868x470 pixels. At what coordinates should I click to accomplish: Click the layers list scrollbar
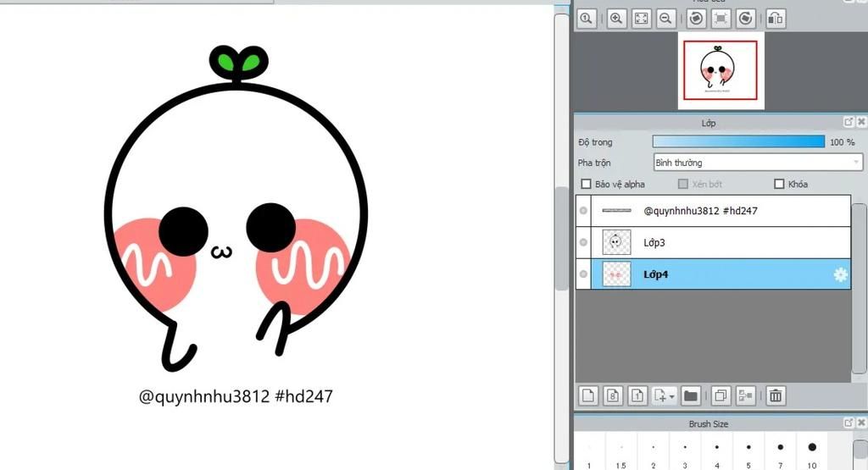[x=860, y=289]
